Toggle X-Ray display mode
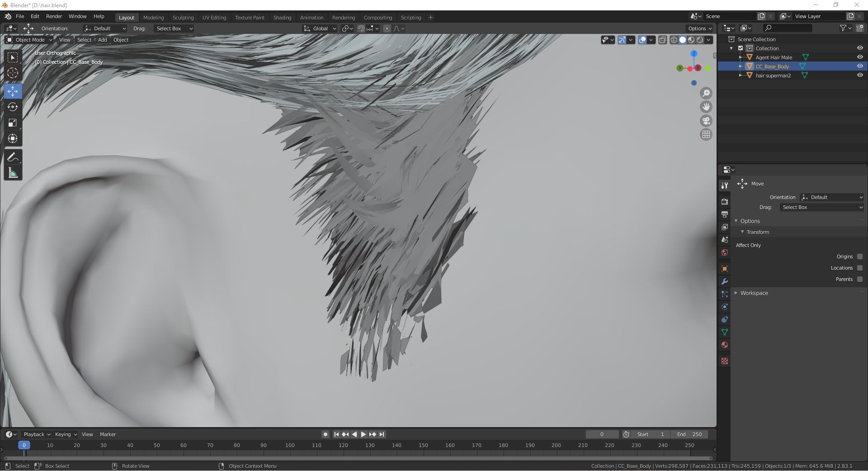This screenshot has width=868, height=471. pos(662,40)
